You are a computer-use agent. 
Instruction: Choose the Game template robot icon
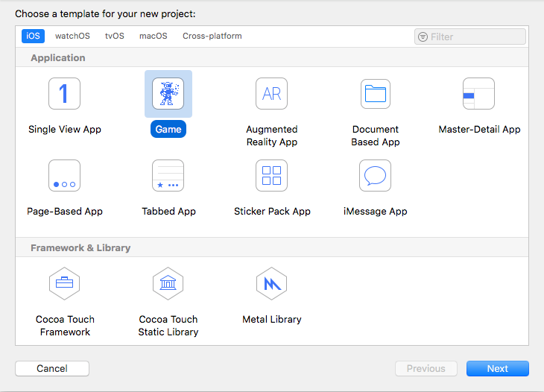click(168, 94)
